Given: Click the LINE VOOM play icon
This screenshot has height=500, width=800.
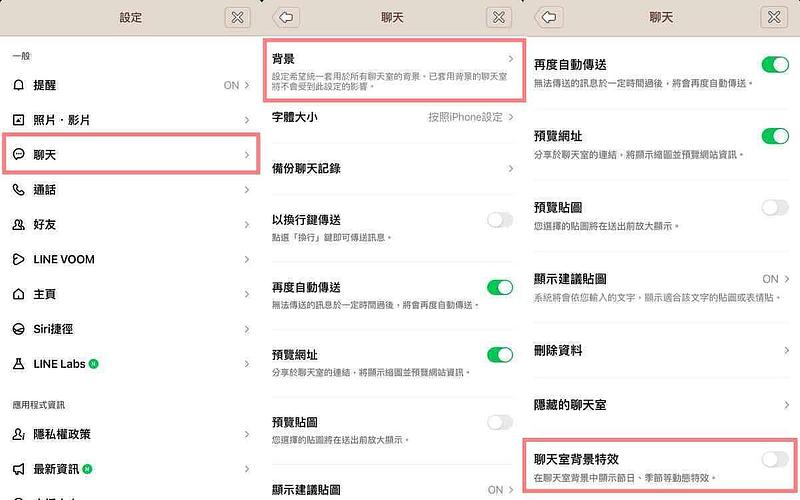Looking at the screenshot, I should pos(18,259).
